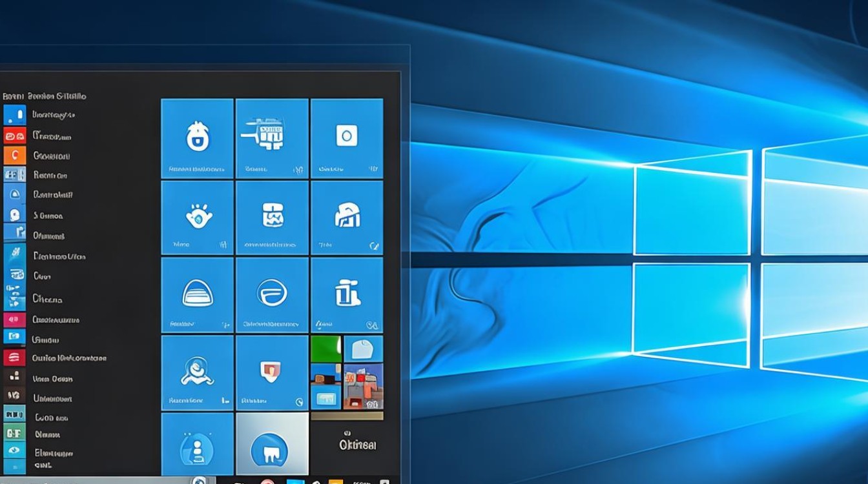This screenshot has height=484, width=868.
Task: Open the photo tile with red and orange blocks
Action: [x=364, y=387]
